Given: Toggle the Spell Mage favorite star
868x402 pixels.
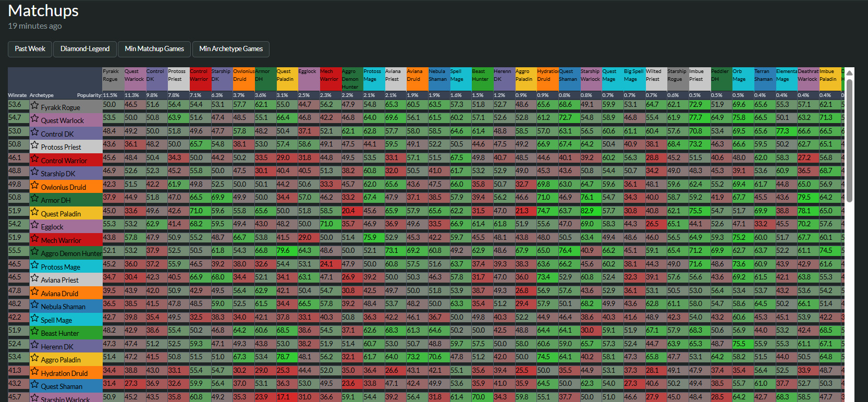Looking at the screenshot, I should [35, 319].
